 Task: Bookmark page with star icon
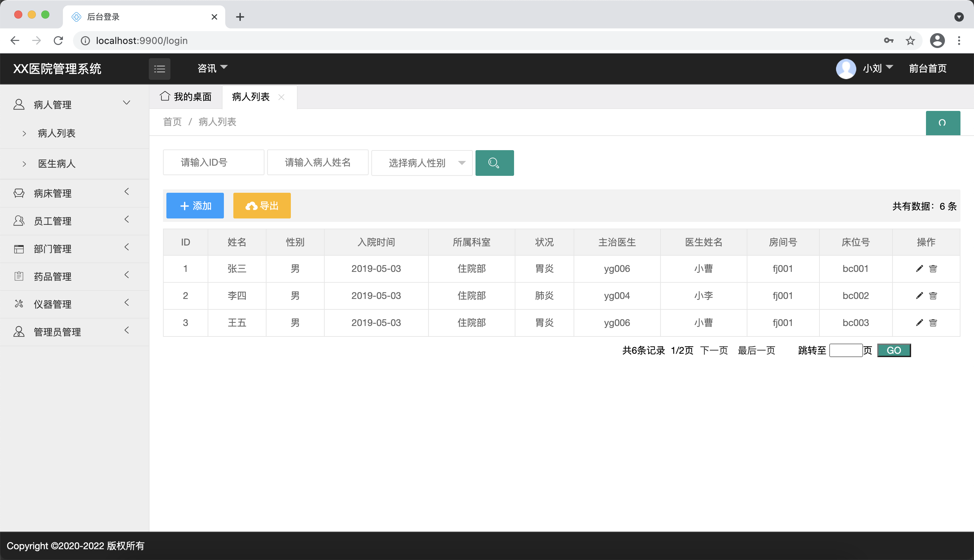pos(910,40)
